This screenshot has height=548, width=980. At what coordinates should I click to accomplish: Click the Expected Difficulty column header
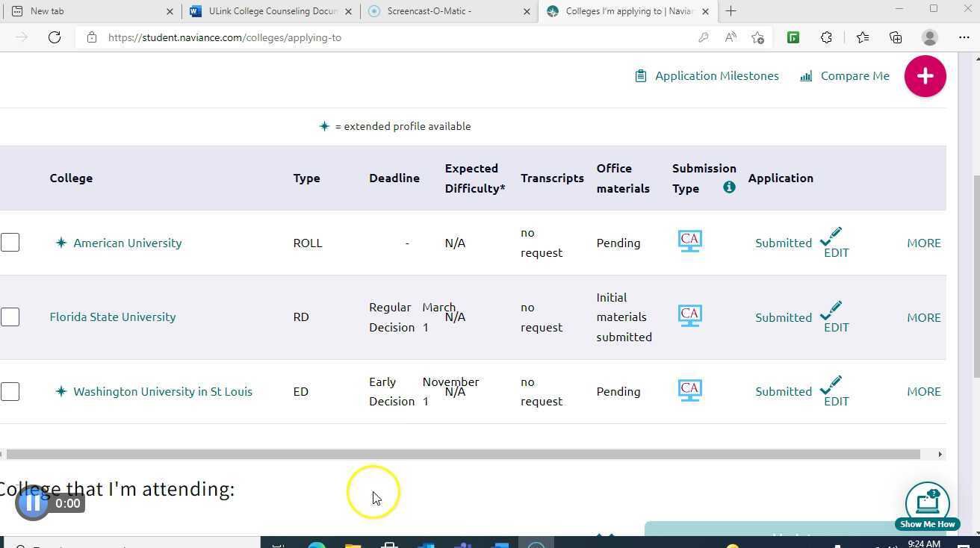[475, 178]
